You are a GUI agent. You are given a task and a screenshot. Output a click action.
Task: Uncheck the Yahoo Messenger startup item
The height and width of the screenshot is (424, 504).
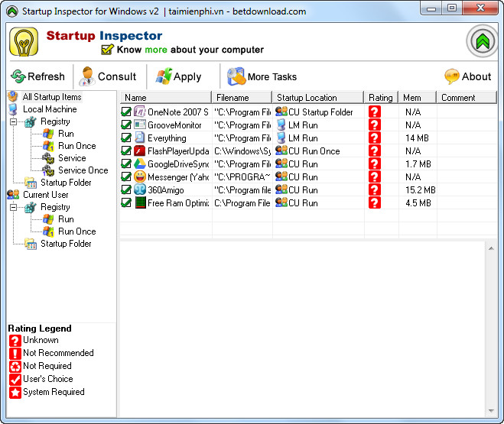tap(126, 176)
